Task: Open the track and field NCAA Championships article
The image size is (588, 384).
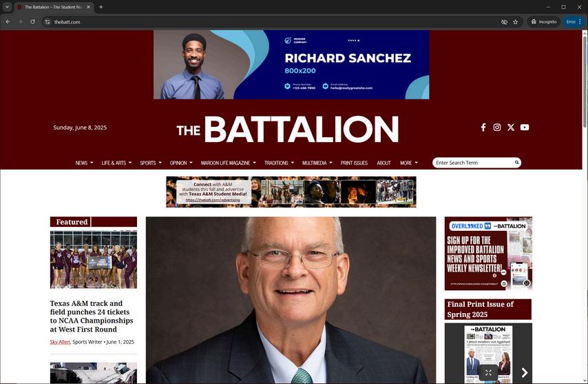Action: (x=92, y=316)
